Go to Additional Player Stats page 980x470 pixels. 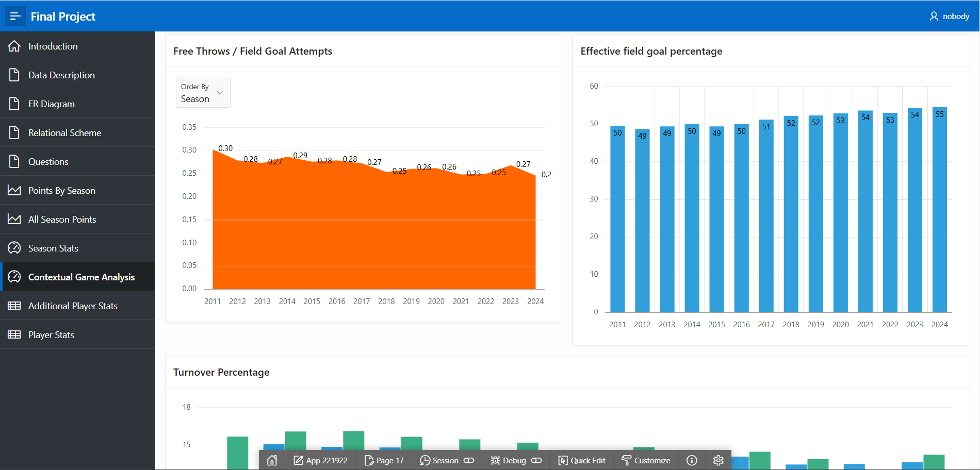[x=73, y=306]
